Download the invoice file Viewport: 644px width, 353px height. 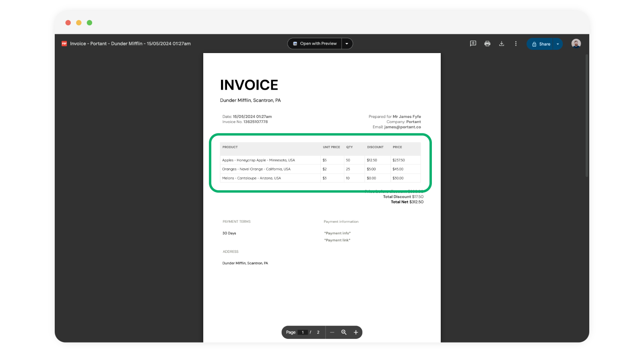(x=502, y=43)
